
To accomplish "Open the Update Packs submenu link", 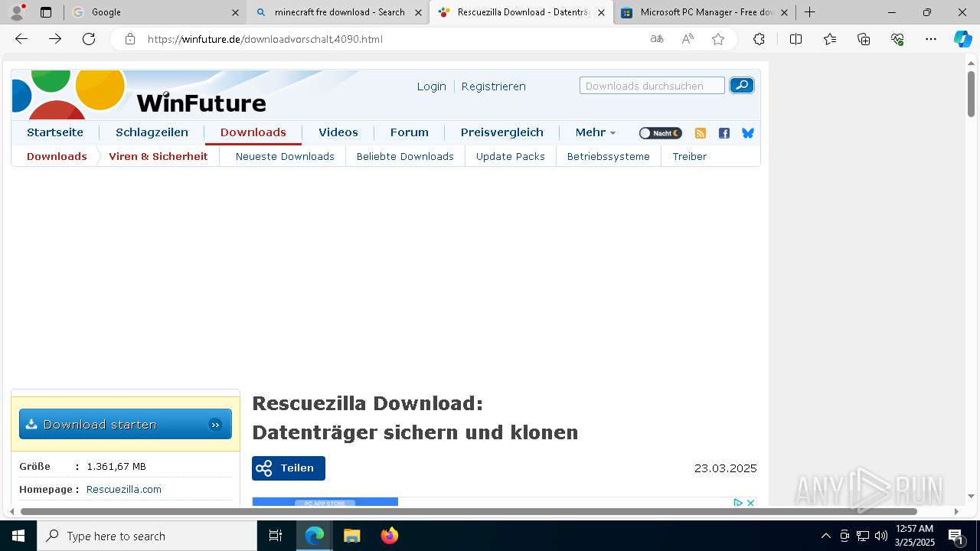I will 511,156.
